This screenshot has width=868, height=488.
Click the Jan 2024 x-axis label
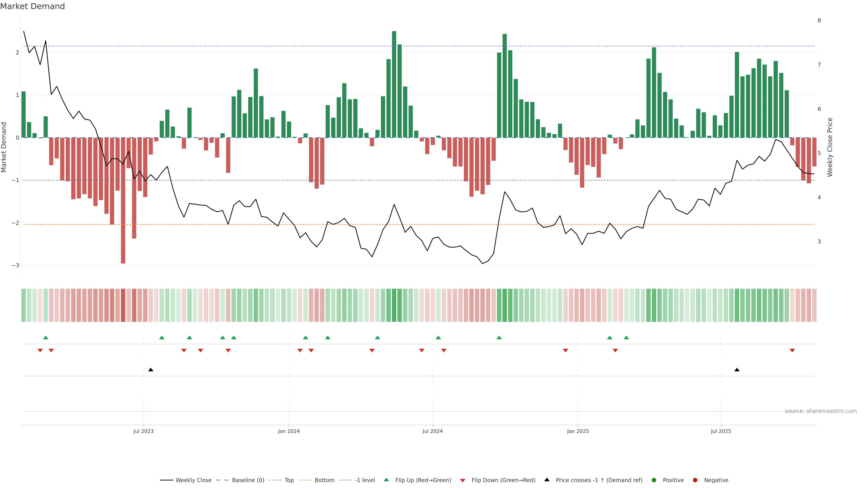coord(289,431)
